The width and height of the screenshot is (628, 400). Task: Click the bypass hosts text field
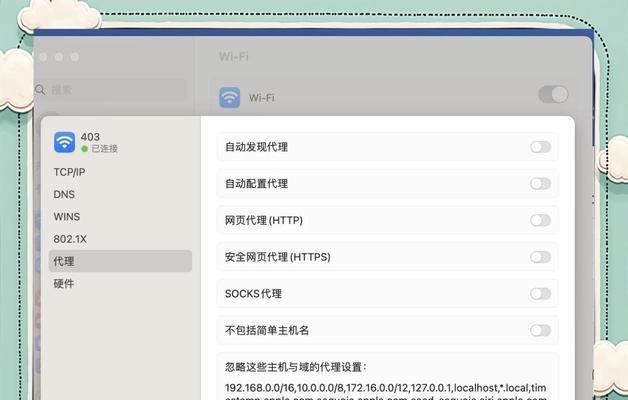pyautogui.click(x=386, y=391)
